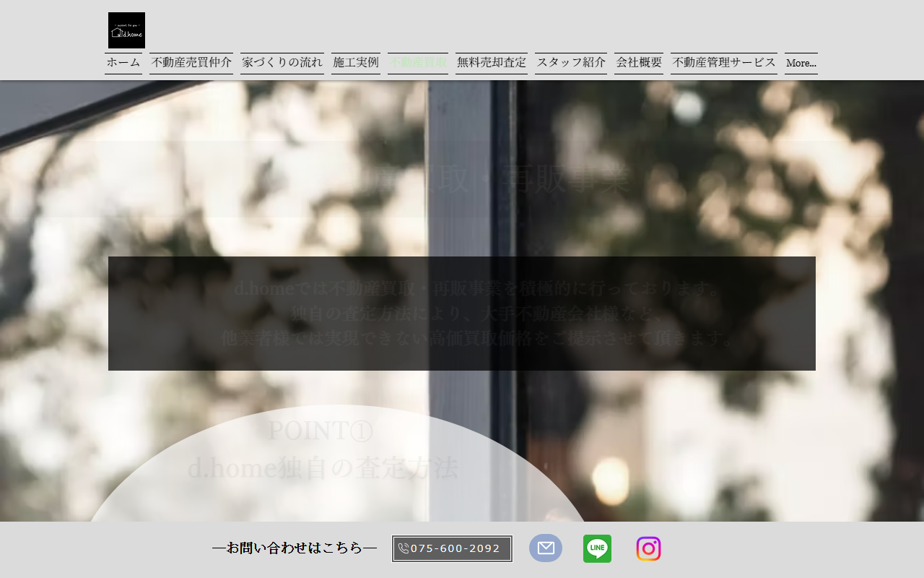
Task: Call 075-600-2092 phone button
Action: pyautogui.click(x=452, y=548)
